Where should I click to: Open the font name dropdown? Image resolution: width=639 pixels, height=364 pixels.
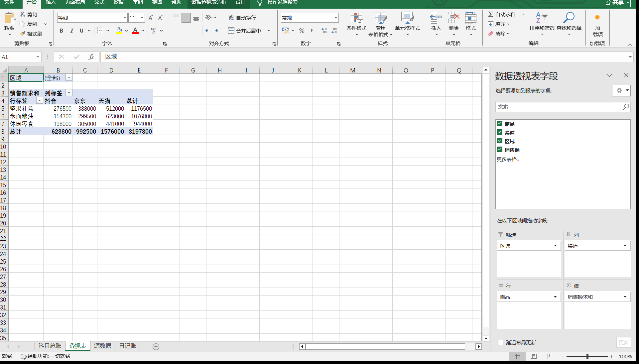[125, 18]
